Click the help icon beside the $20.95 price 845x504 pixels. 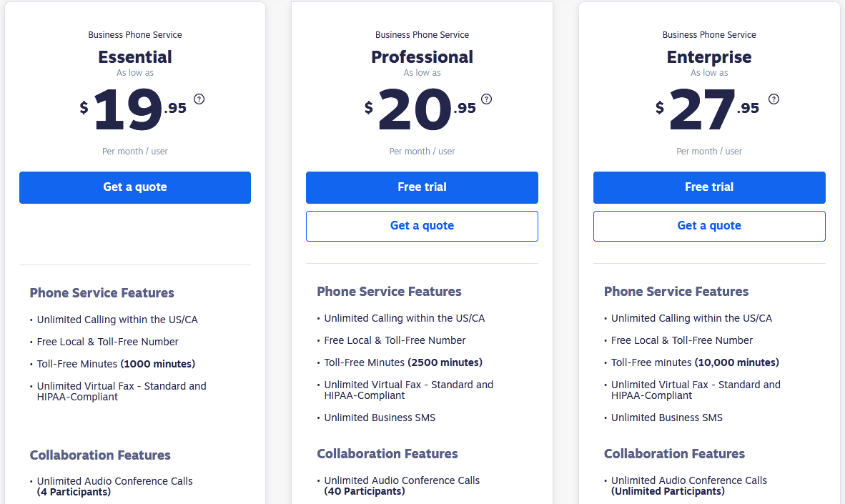[x=486, y=99]
